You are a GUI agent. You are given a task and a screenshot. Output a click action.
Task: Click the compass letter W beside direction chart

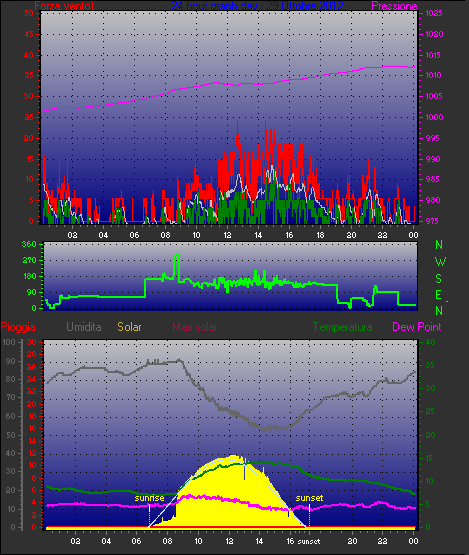(x=440, y=262)
